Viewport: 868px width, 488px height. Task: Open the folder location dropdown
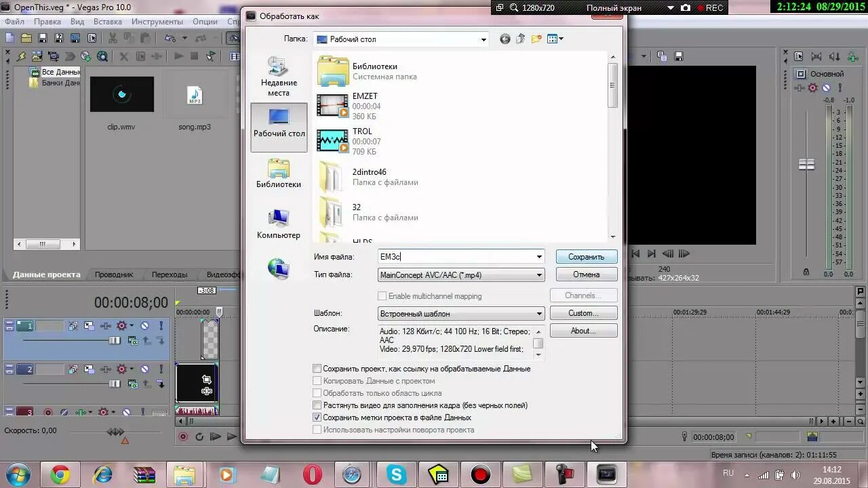(x=484, y=39)
